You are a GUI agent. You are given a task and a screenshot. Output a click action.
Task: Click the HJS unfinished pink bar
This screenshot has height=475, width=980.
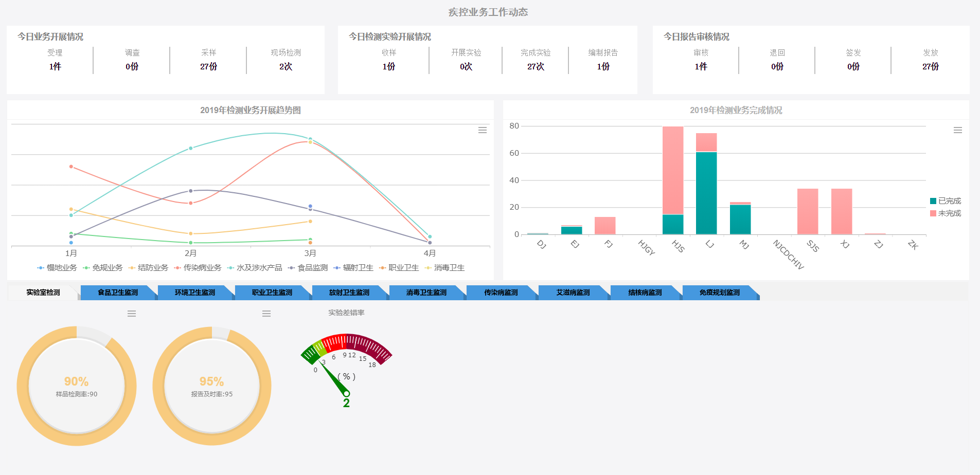pyautogui.click(x=673, y=170)
